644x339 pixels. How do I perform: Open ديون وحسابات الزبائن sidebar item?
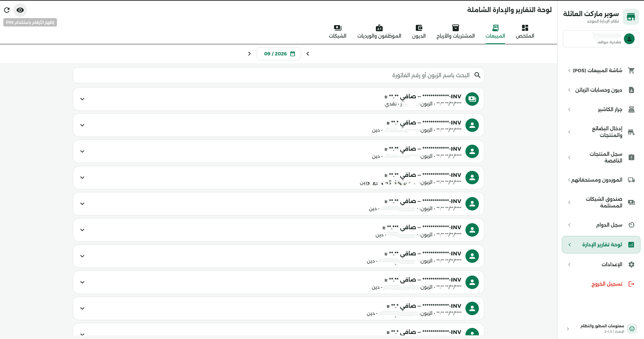601,90
